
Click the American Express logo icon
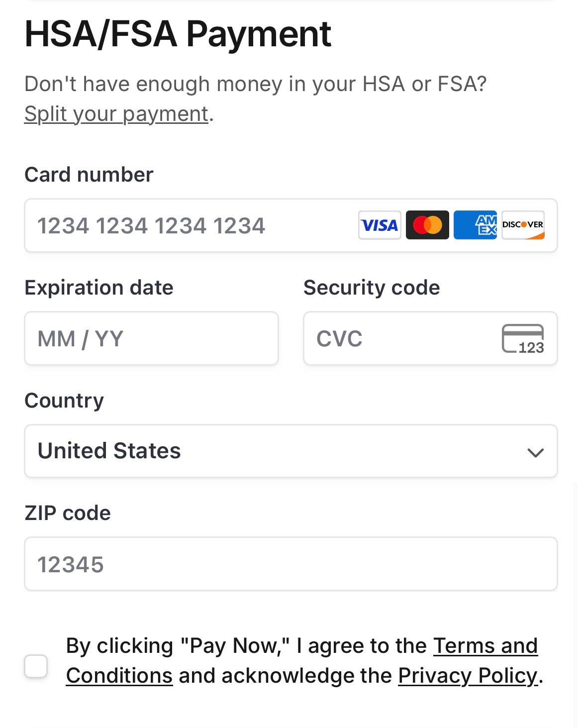[x=475, y=225]
